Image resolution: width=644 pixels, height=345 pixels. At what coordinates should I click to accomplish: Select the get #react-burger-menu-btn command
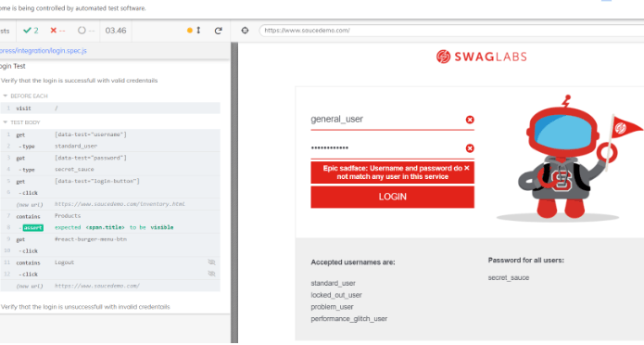tap(110, 239)
